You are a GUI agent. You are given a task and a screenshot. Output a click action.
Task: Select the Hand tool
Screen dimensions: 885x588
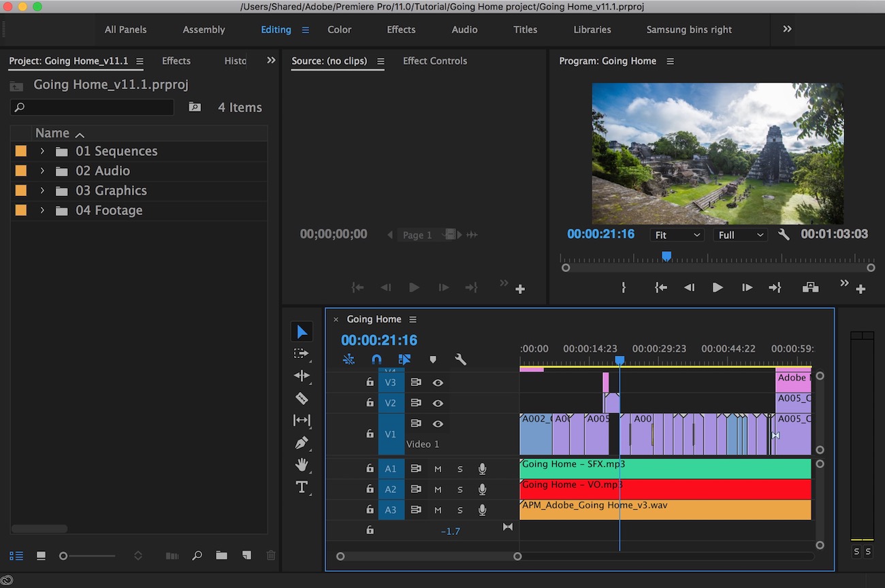point(302,465)
